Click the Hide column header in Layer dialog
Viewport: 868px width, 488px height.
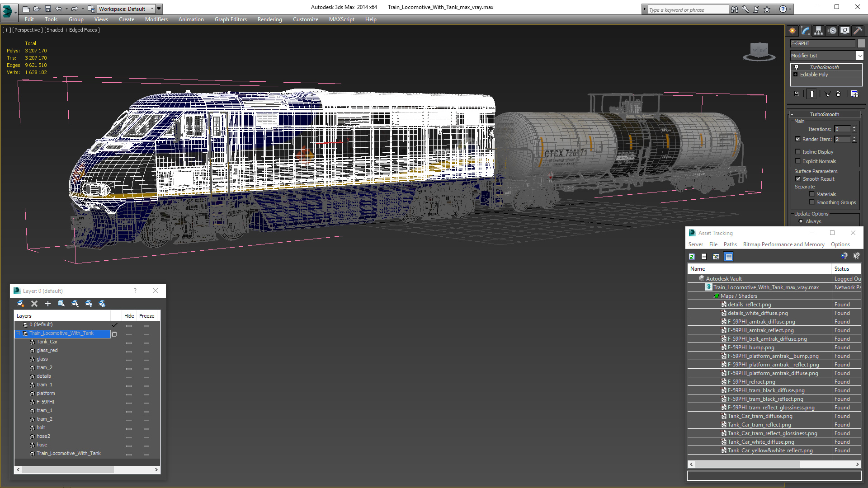tap(129, 316)
